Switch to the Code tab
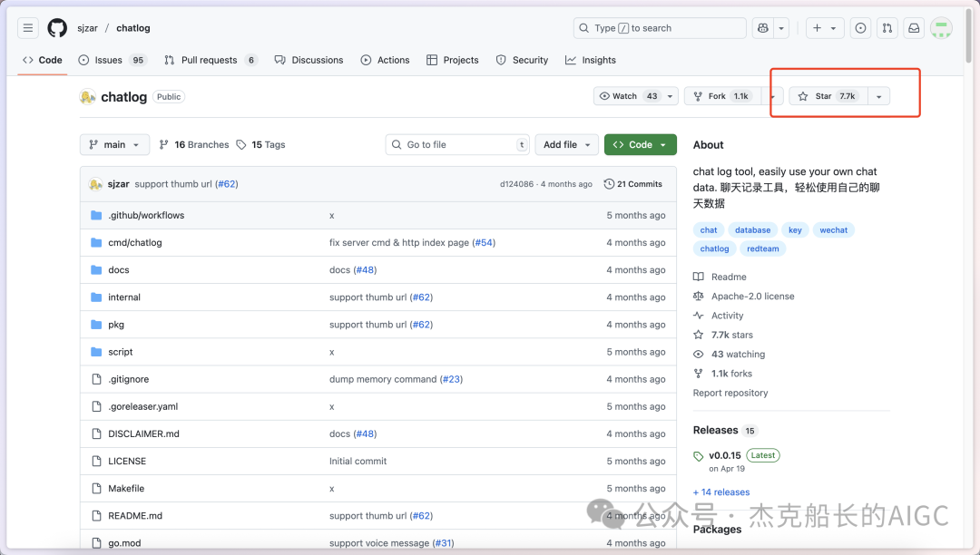Screen dimensions: 980x555 click(43, 60)
